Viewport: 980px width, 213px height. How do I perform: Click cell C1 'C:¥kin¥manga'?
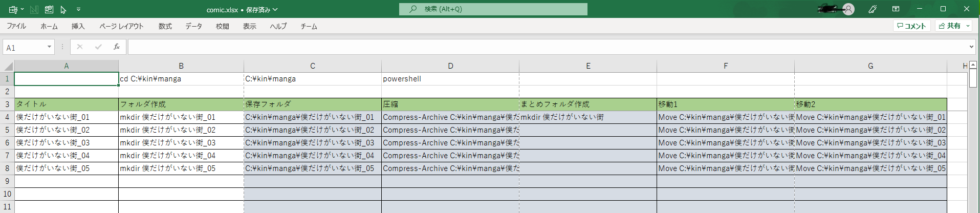click(x=313, y=79)
